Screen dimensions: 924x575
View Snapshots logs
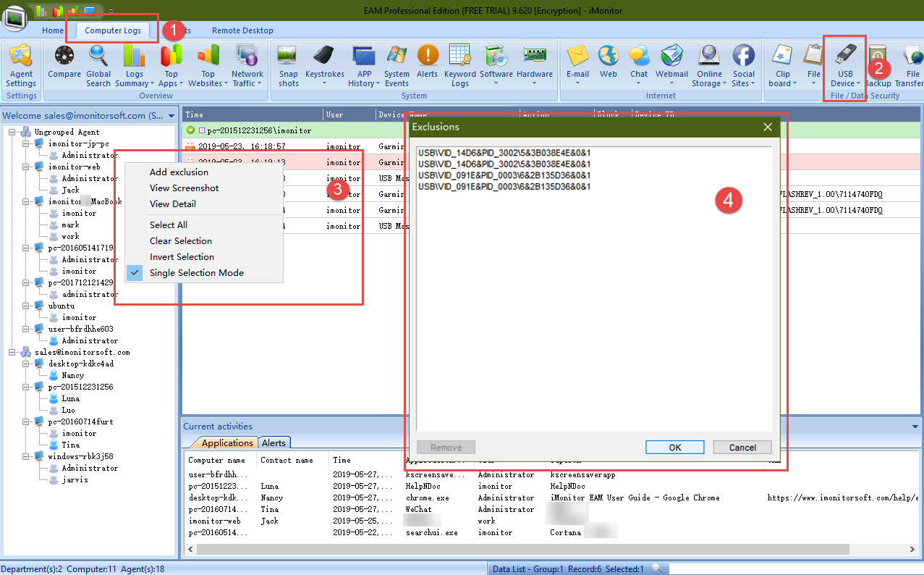click(x=288, y=65)
